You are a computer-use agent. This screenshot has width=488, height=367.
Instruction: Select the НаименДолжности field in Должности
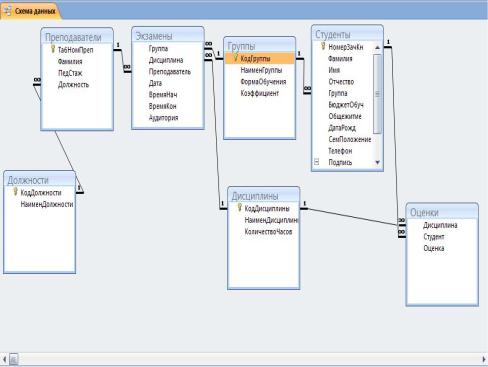point(47,204)
